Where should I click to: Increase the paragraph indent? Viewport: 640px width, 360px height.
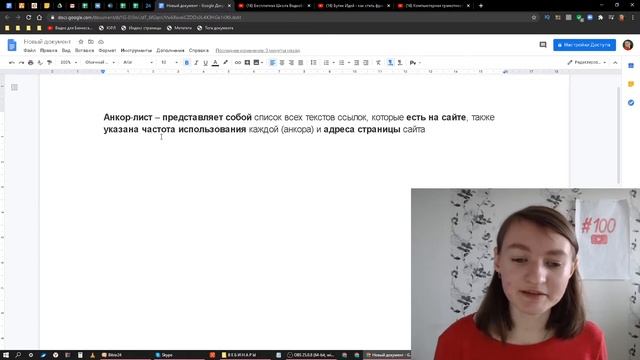(x=366, y=62)
